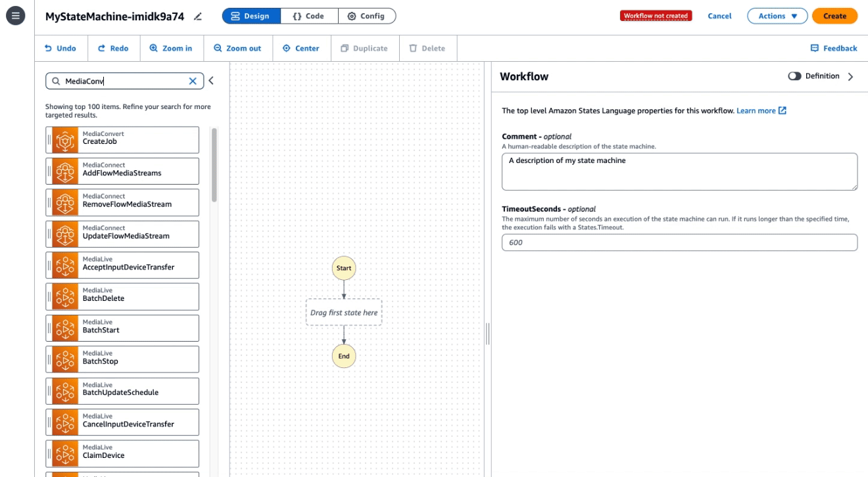The height and width of the screenshot is (477, 868).
Task: Click the Delete toolbar button
Action: point(427,48)
